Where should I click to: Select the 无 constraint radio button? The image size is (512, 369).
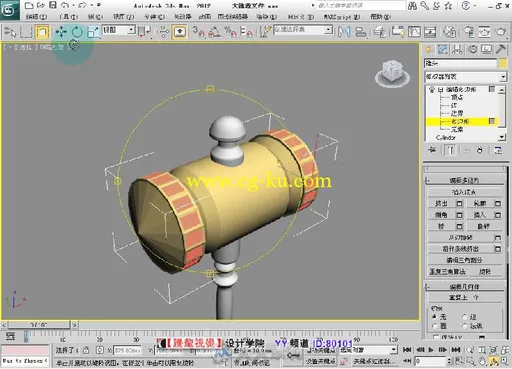(434, 317)
